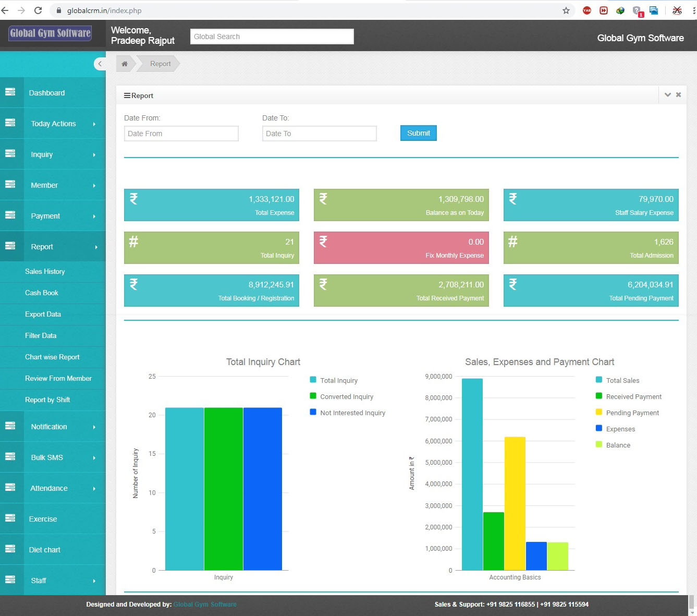Viewport: 697px width, 616px height.
Task: Select Chart wise Report from the sidebar
Action: (52, 357)
